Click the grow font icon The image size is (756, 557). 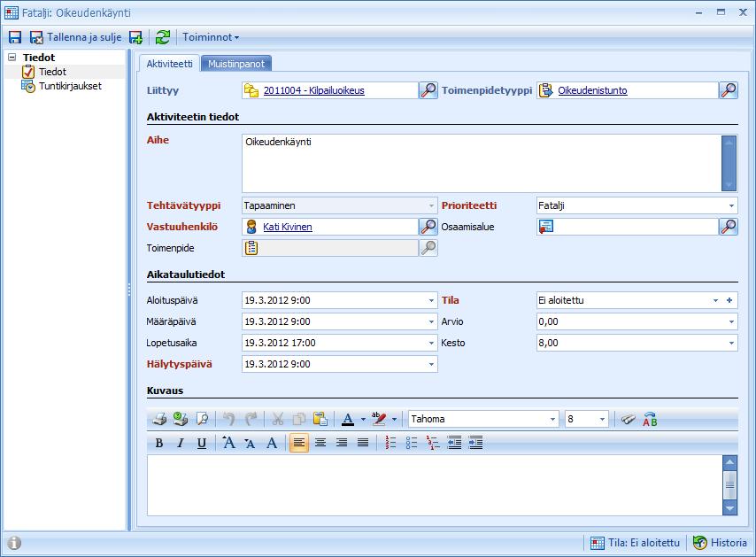(228, 443)
